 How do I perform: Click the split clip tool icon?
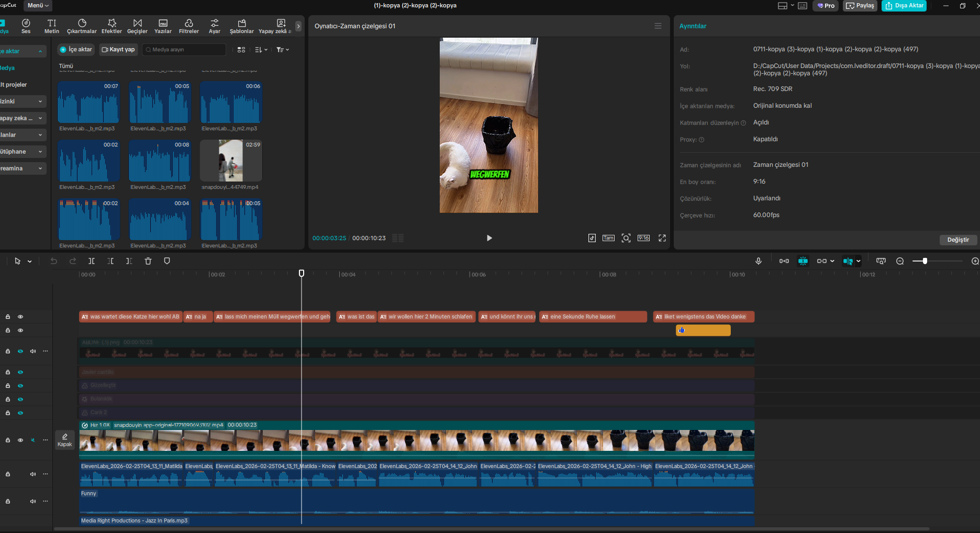point(92,261)
